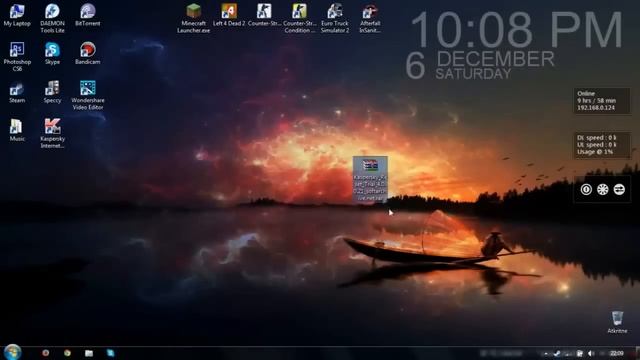
Task: Click the 10:08 PM clock widget
Action: coord(517,30)
